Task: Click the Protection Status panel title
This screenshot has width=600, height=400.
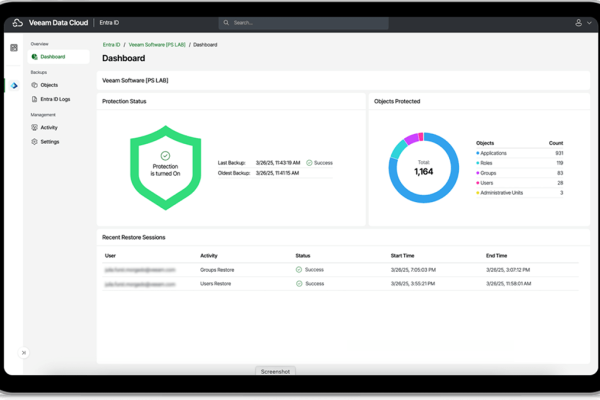Action: [124, 101]
